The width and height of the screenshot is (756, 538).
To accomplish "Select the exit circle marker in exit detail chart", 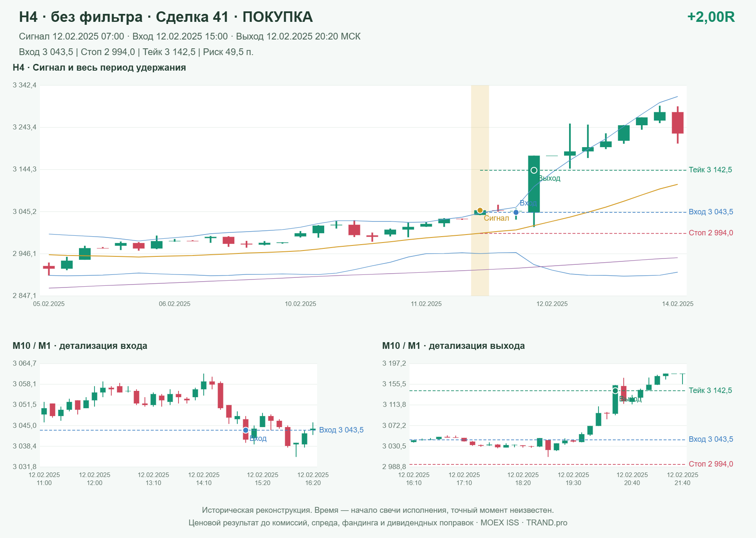I will click(x=615, y=391).
